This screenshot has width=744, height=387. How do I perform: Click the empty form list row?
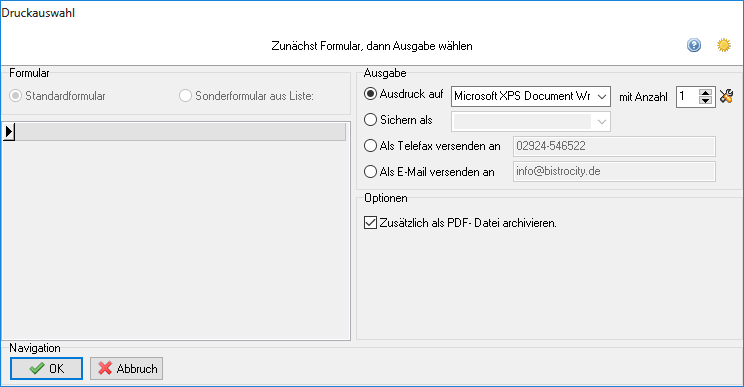180,131
